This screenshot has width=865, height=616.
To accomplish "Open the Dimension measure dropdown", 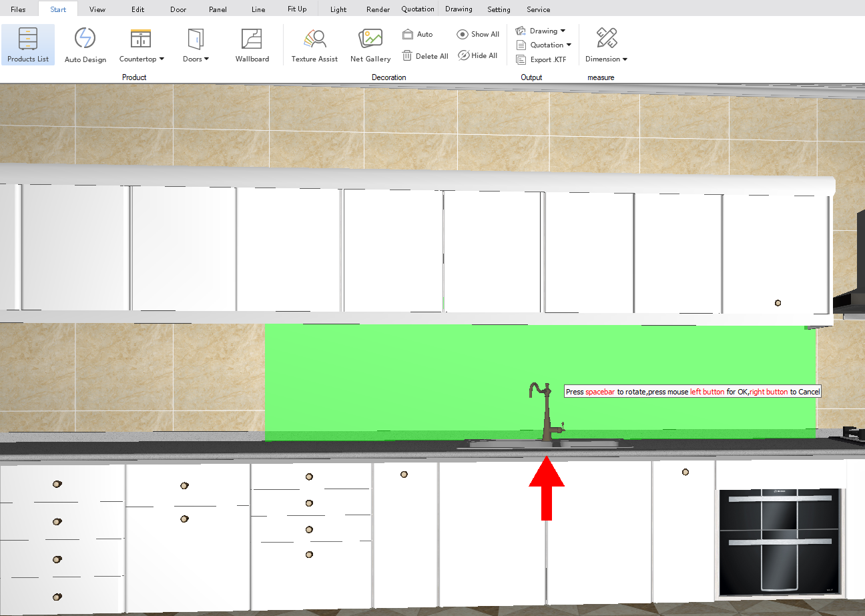I will pyautogui.click(x=606, y=45).
